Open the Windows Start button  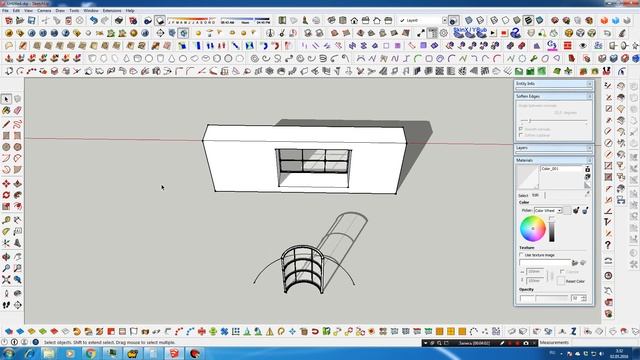(x=9, y=353)
